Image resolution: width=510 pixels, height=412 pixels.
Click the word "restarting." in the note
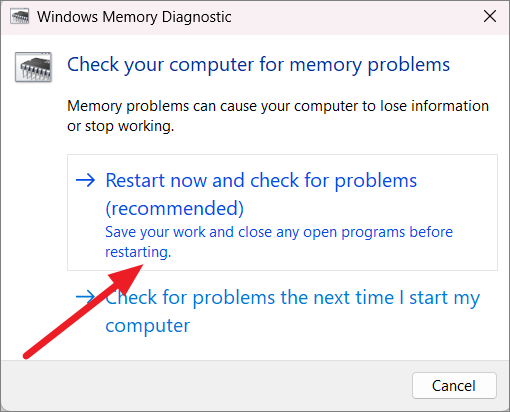[138, 252]
